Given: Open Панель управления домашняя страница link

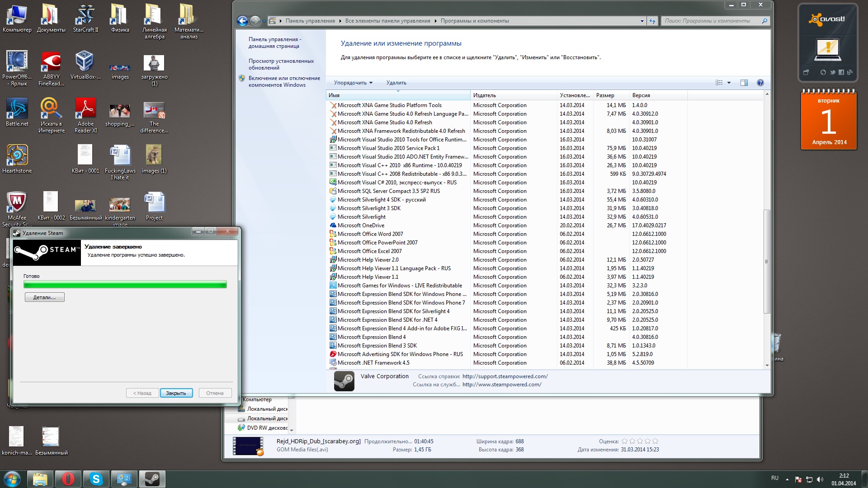Looking at the screenshot, I should click(274, 42).
